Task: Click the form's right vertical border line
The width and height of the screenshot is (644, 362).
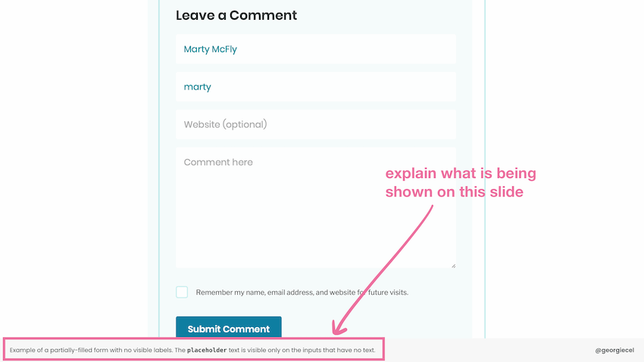Action: coord(485,169)
